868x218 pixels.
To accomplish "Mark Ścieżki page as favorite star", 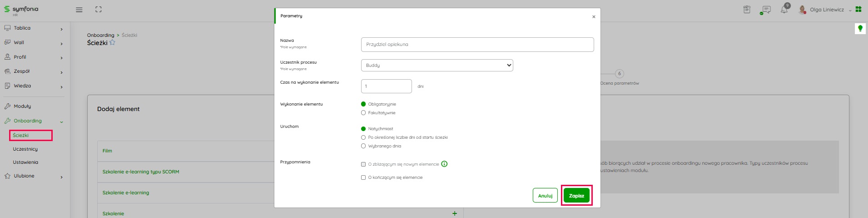I will click(112, 43).
